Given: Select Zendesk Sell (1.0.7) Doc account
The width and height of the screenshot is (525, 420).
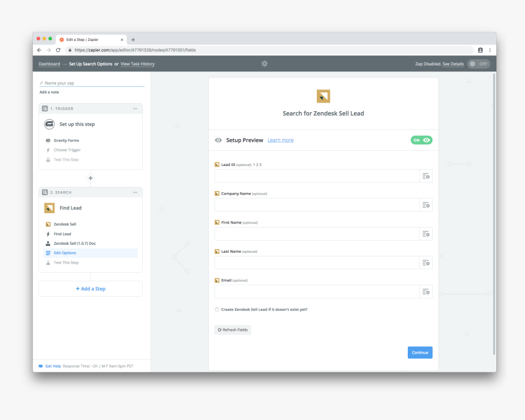Looking at the screenshot, I should pyautogui.click(x=74, y=244).
